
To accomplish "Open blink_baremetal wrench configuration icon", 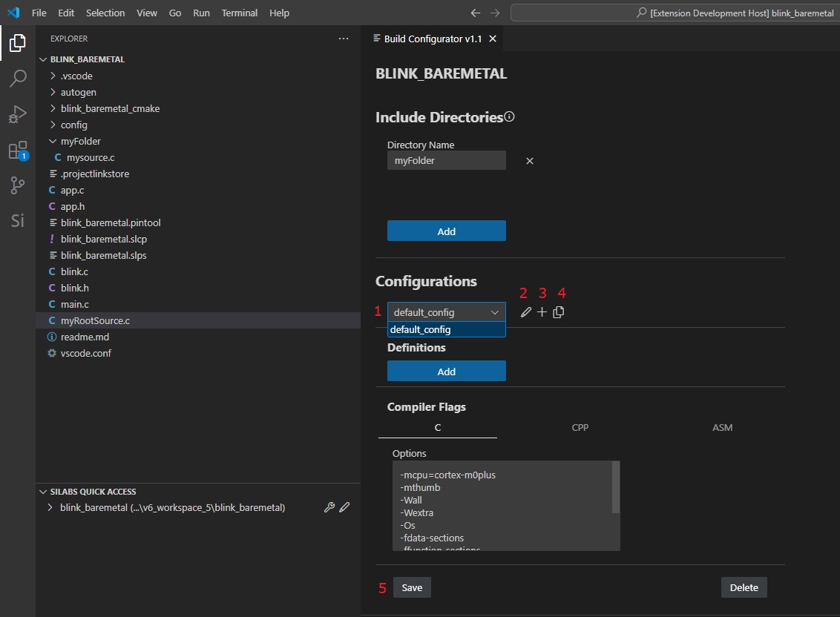I will tap(329, 507).
